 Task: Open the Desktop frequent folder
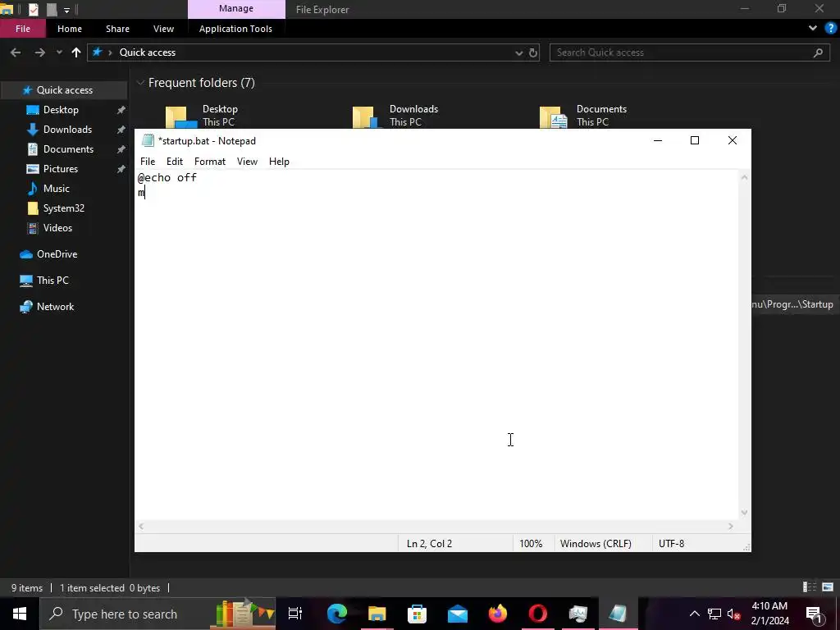tap(203, 115)
